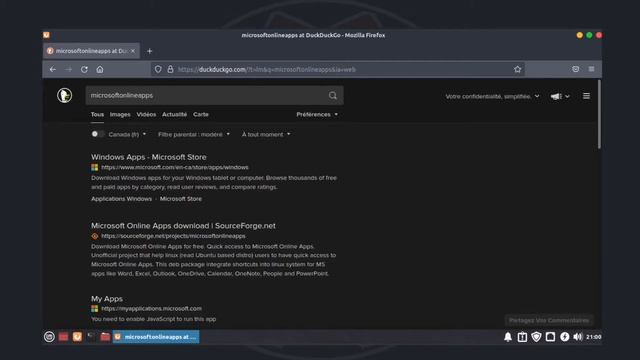Open the tracking protection shield in address bar
Image resolution: width=640 pixels, height=360 pixels.
pyautogui.click(x=158, y=69)
